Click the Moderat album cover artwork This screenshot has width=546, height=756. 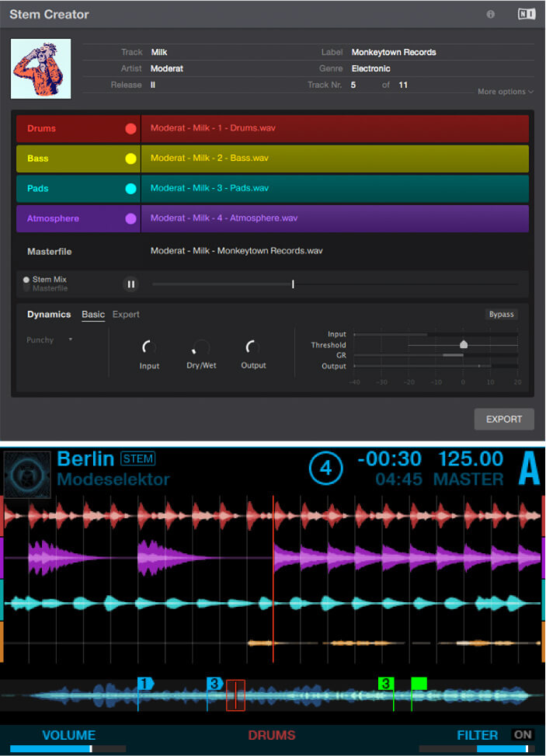41,69
